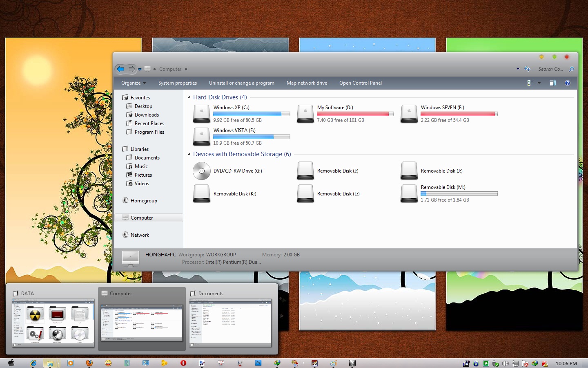Select Desktop under Favorites
The width and height of the screenshot is (588, 368).
(x=143, y=106)
